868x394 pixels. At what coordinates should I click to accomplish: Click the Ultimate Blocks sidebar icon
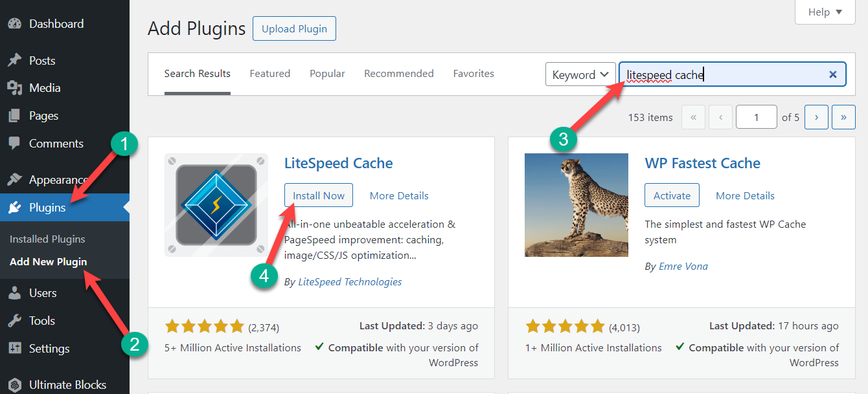point(14,384)
